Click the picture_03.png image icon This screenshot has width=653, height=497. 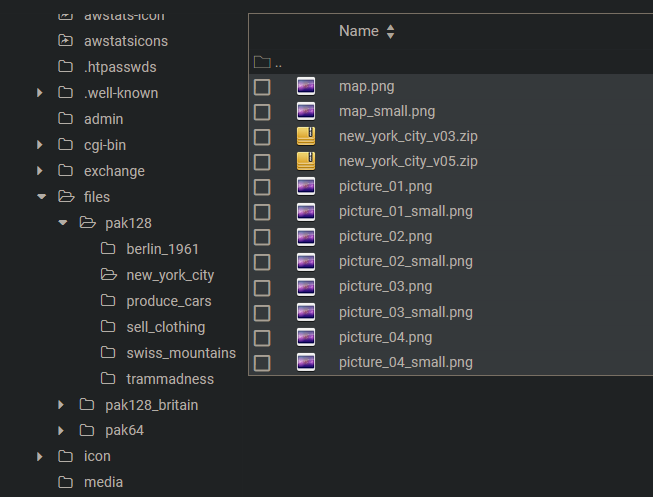click(x=306, y=287)
